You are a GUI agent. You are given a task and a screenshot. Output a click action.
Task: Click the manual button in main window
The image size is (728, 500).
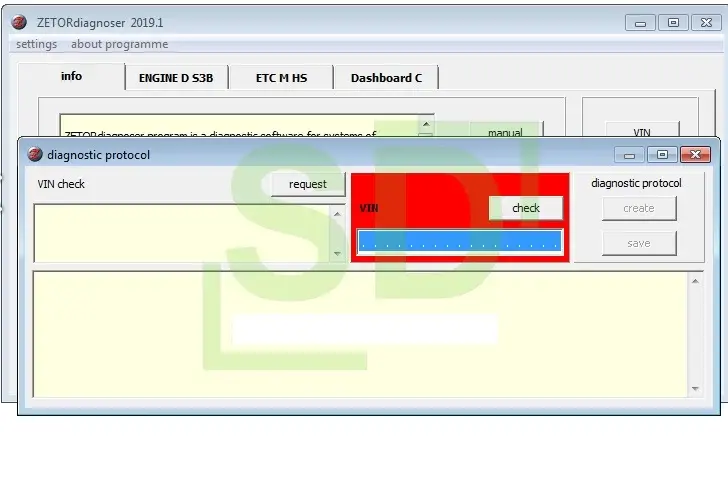click(x=505, y=130)
